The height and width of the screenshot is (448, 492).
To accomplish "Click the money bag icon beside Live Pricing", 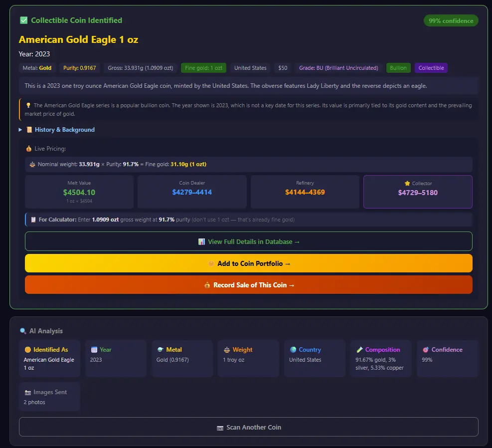I will coord(28,149).
